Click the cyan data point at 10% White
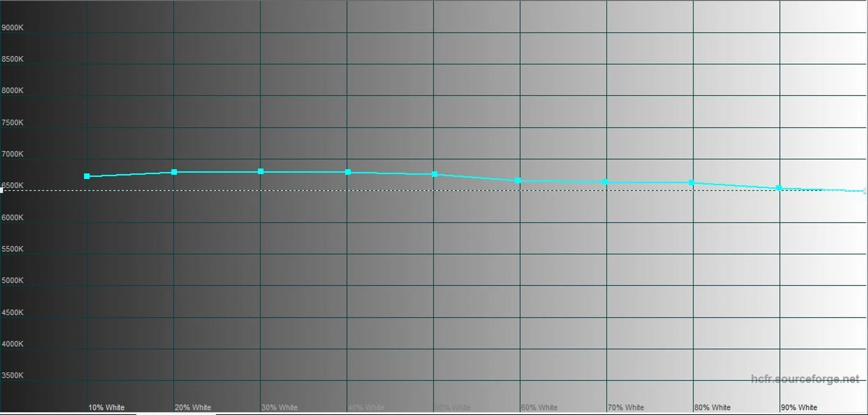 (x=87, y=176)
